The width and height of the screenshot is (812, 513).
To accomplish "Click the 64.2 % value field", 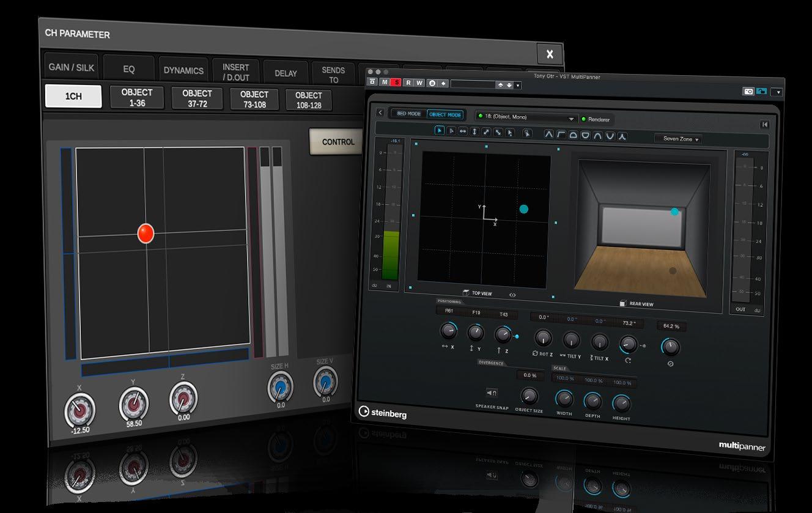I will pos(671,327).
